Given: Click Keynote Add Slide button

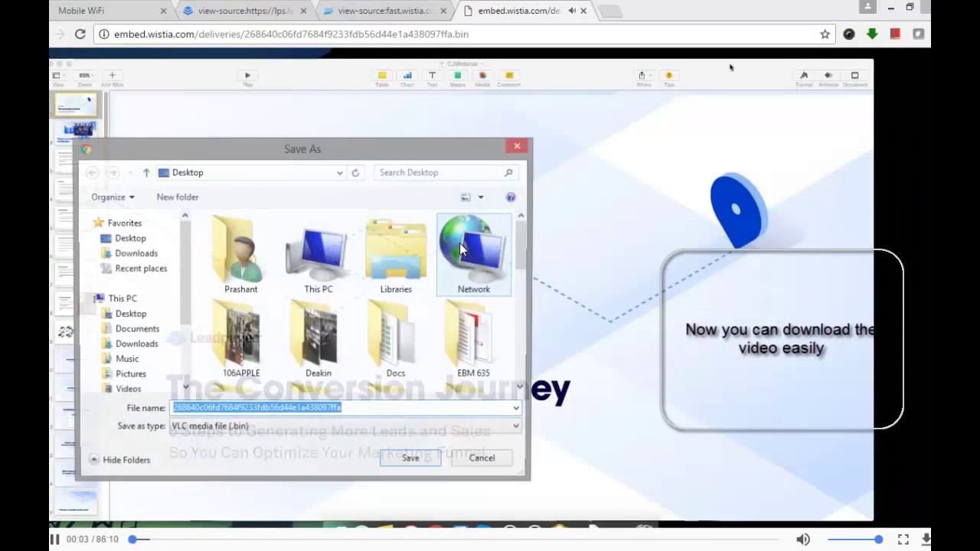Looking at the screenshot, I should click(x=112, y=78).
